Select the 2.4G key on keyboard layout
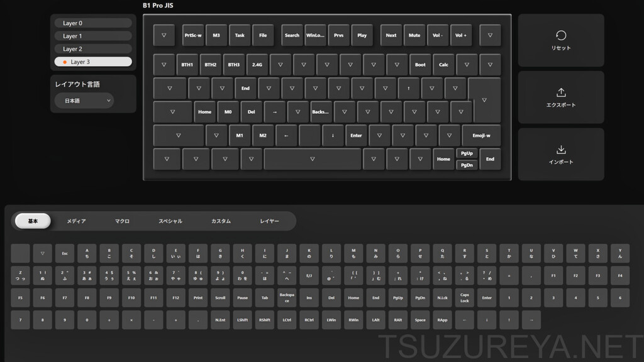 click(257, 65)
